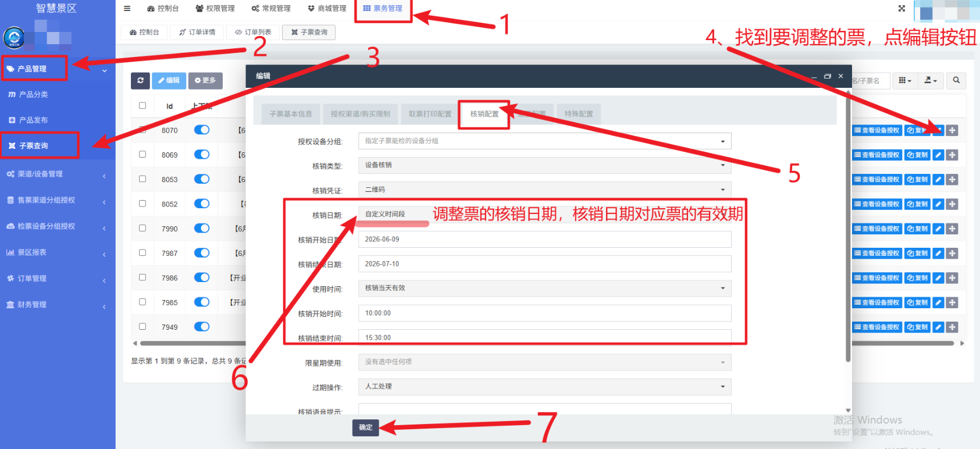Screen dimensions: 980x449
Task: Open the 核销凭证 dropdown showing 二维码
Action: tap(544, 190)
